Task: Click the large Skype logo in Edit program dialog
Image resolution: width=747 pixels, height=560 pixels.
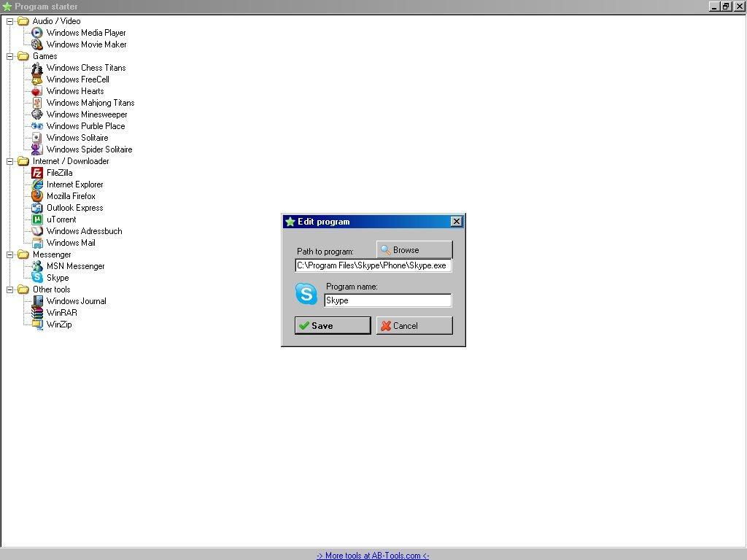Action: tap(306, 293)
